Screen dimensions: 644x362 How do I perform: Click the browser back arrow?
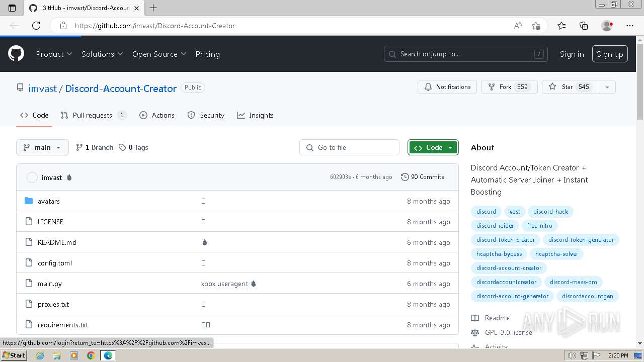14,26
